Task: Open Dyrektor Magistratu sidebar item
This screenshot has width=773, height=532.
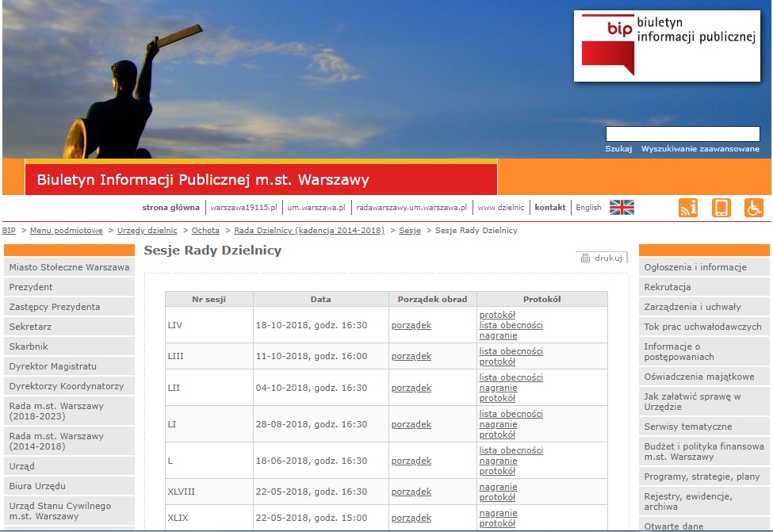Action: click(69, 366)
